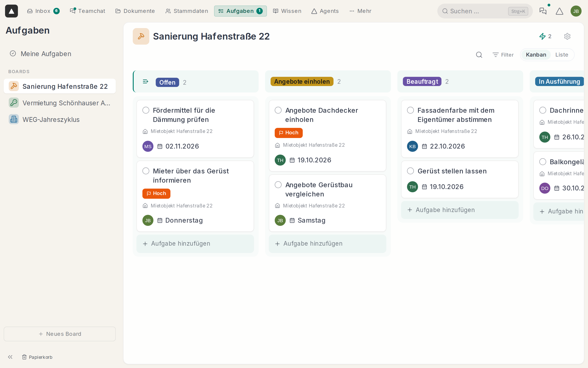Open the Inbox tab

coord(43,11)
